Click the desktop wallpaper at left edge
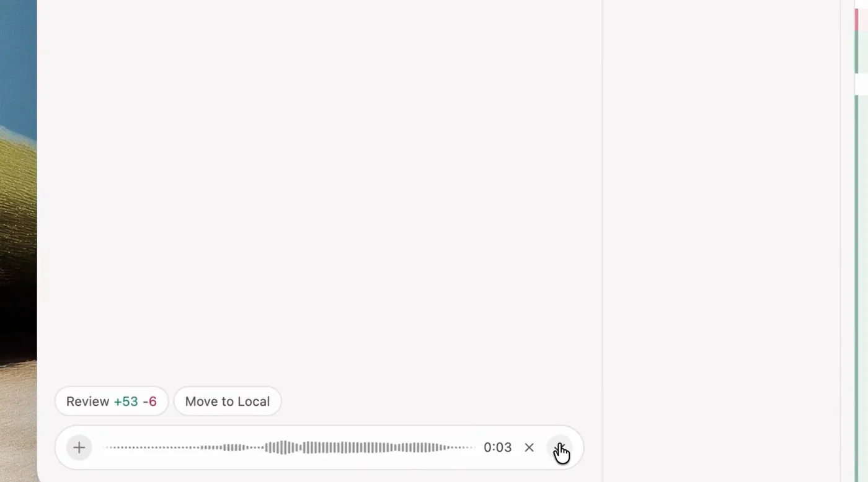The height and width of the screenshot is (482, 868). (x=18, y=241)
